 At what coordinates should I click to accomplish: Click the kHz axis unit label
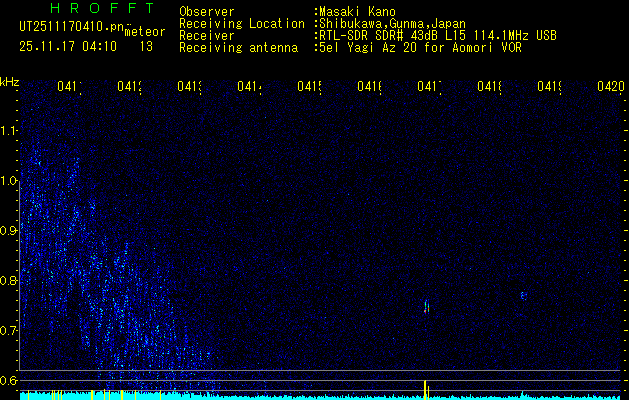point(10,81)
